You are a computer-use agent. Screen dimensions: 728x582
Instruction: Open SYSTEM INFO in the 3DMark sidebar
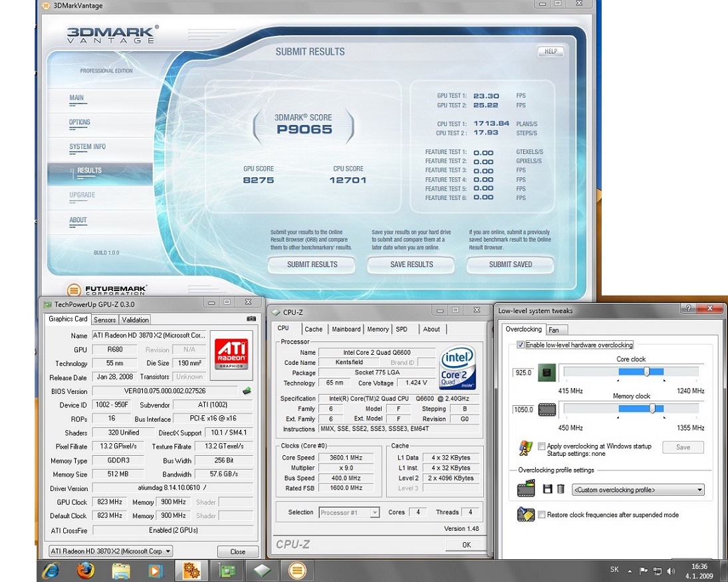[x=87, y=147]
